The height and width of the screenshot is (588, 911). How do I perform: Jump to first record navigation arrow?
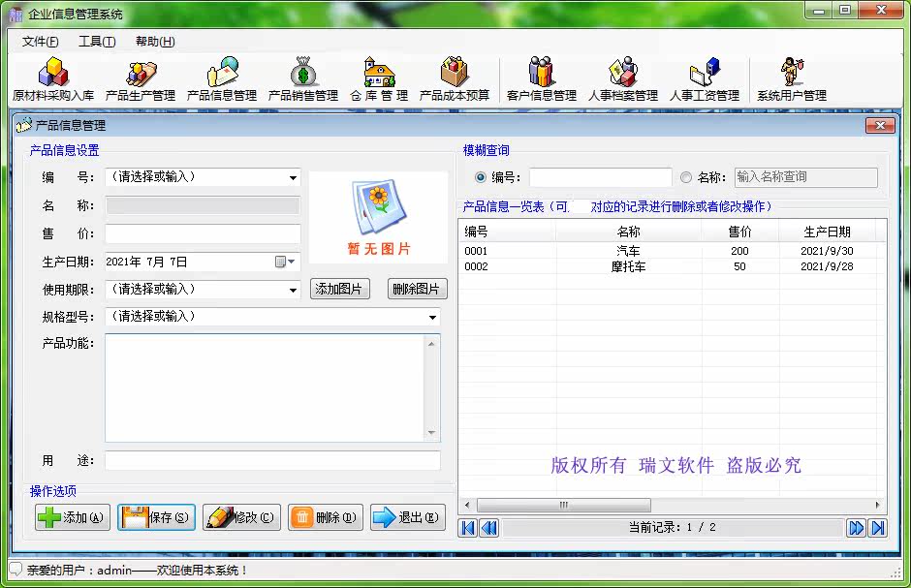coord(468,528)
